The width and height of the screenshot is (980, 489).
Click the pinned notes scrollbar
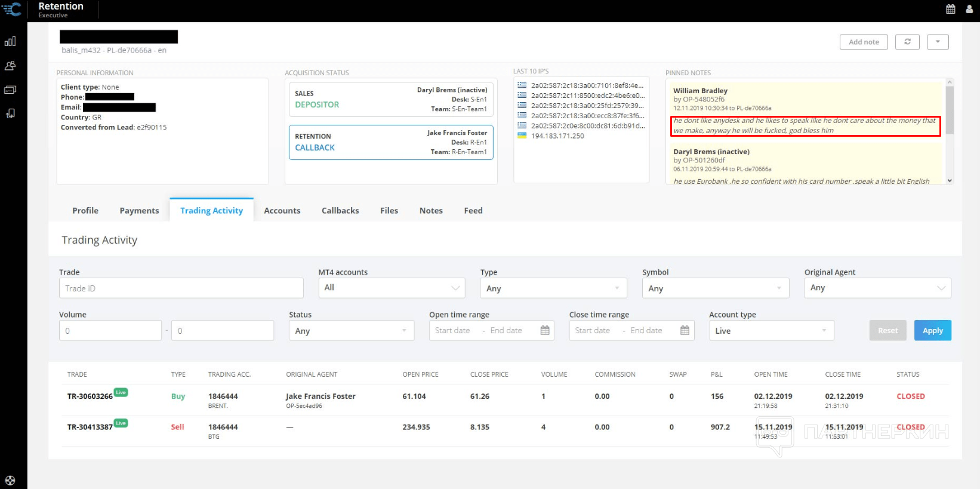tap(950, 110)
